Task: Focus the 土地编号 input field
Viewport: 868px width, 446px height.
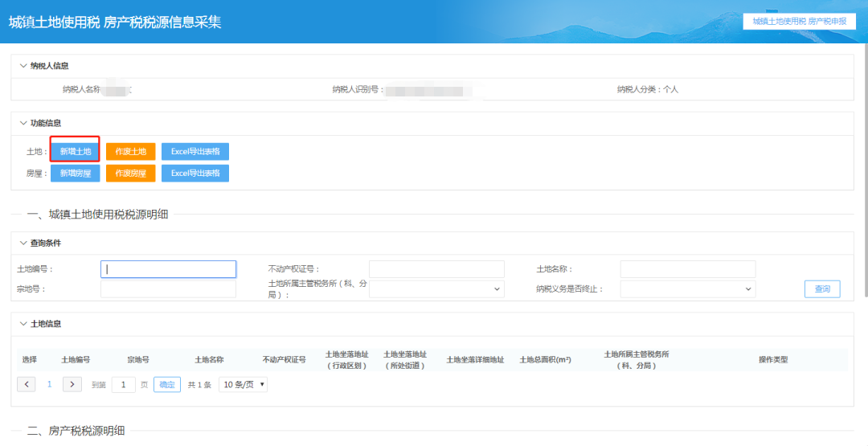Action: (x=168, y=269)
